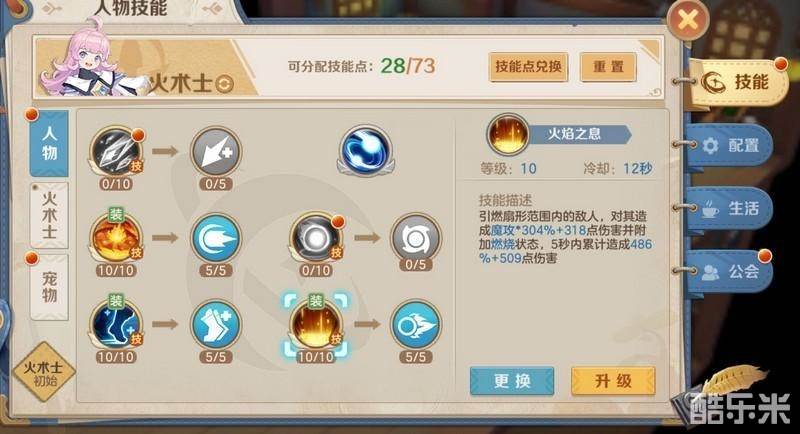This screenshot has height=434, width=800.
Task: Click the 更换 button
Action: pyautogui.click(x=512, y=380)
